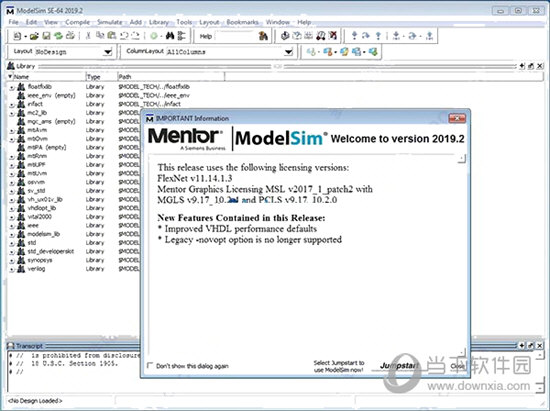Open the File menu
Image resolution: width=550 pixels, height=411 pixels.
pyautogui.click(x=13, y=22)
